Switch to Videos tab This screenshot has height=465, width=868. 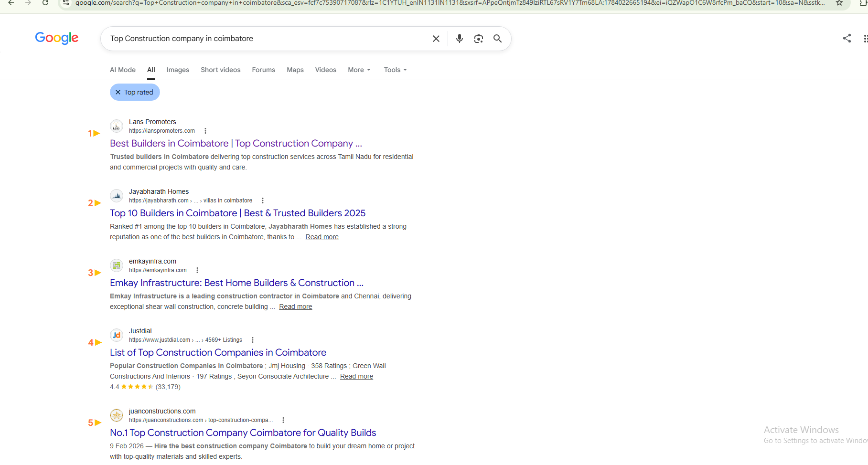[x=326, y=70]
